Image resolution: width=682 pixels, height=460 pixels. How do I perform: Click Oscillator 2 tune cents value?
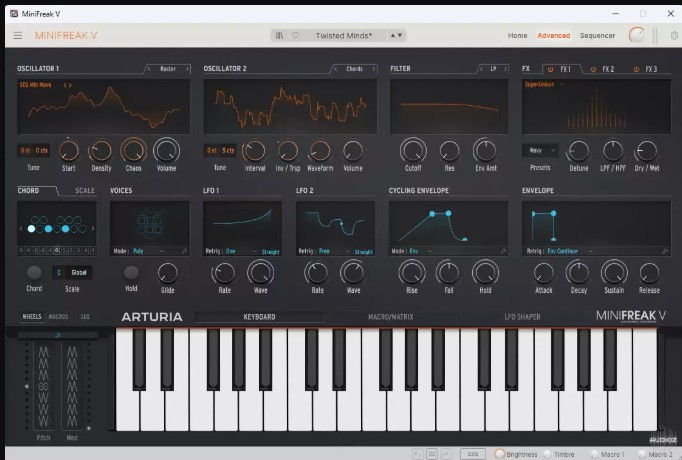click(x=228, y=150)
